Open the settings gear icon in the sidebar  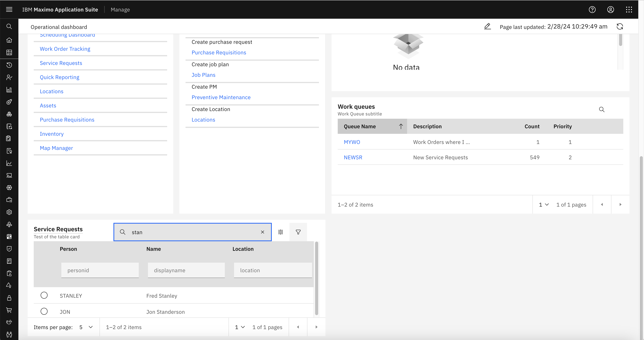pyautogui.click(x=9, y=212)
